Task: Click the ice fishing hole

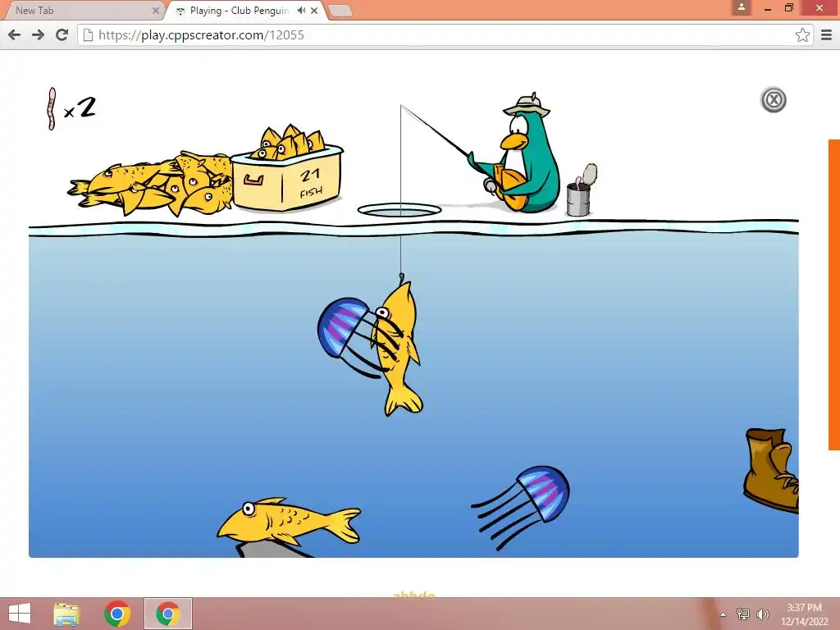Action: point(399,210)
